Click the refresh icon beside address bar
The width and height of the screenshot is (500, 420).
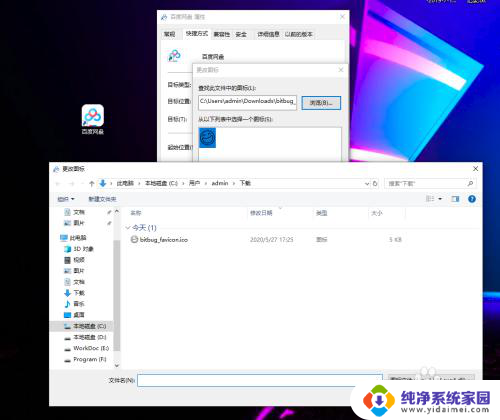375,183
